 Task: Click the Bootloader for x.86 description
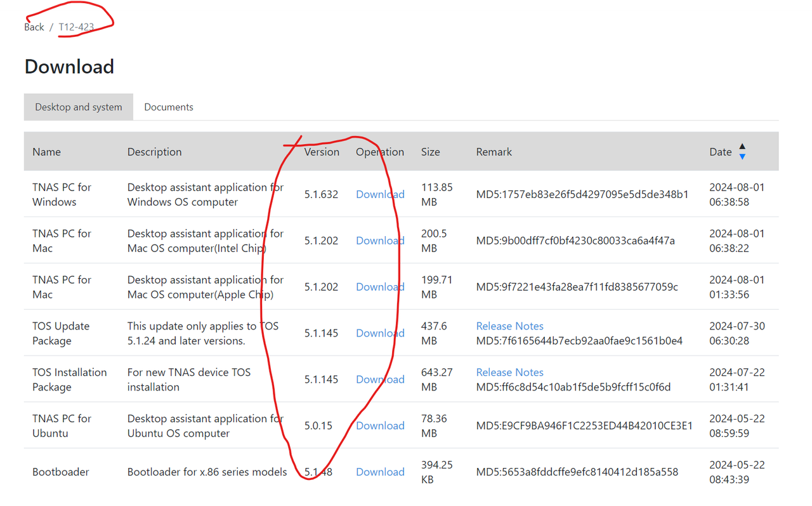point(207,472)
